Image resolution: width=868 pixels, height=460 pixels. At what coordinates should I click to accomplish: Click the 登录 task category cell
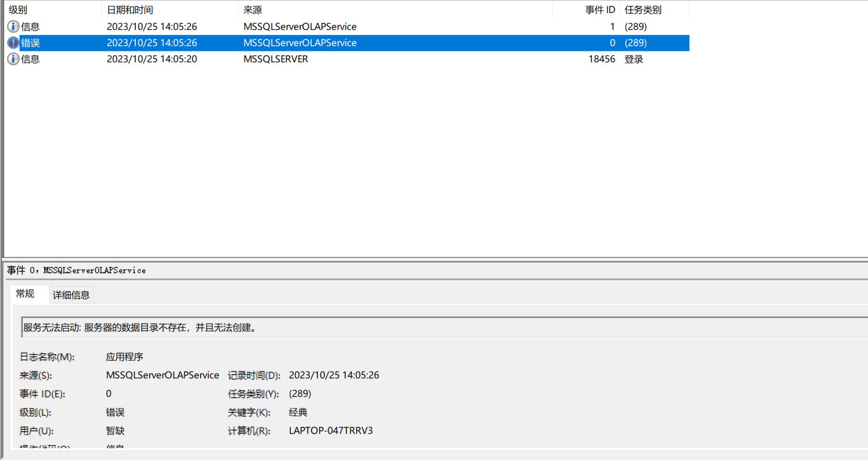(x=633, y=59)
